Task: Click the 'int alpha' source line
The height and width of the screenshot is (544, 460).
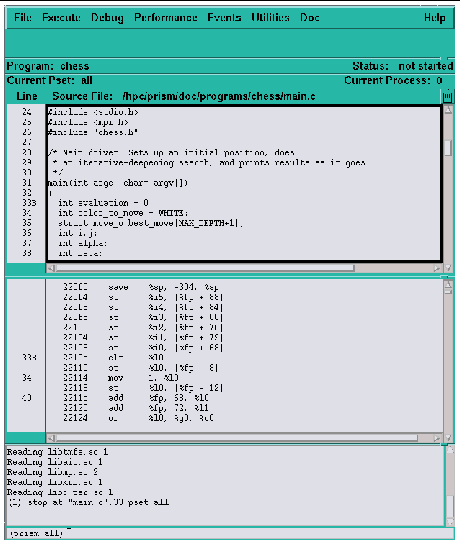Action: [83, 243]
